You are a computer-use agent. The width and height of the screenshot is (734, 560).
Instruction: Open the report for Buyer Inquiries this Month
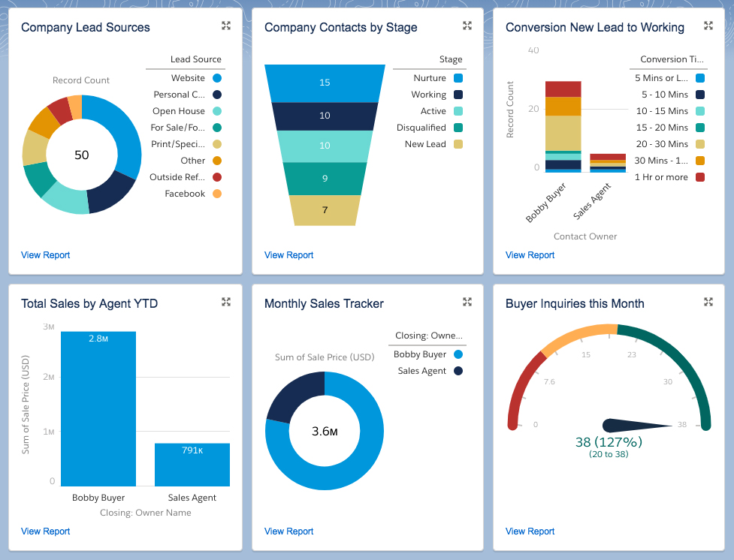[530, 531]
